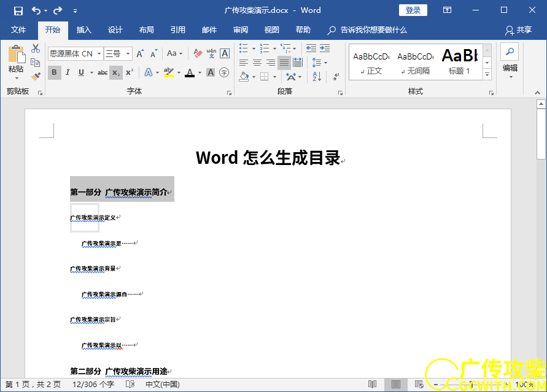The height and width of the screenshot is (392, 547).
Task: Increase paragraph indent
Action: point(325,48)
